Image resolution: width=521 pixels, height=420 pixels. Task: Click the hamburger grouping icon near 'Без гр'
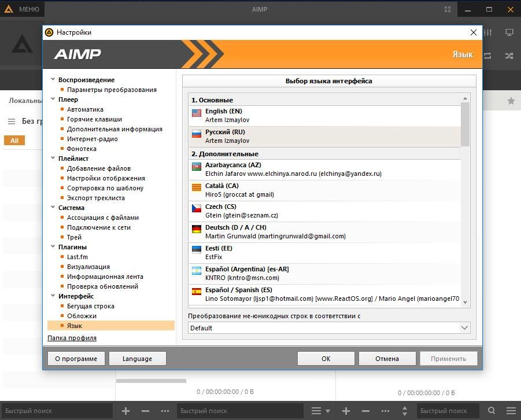coord(12,121)
